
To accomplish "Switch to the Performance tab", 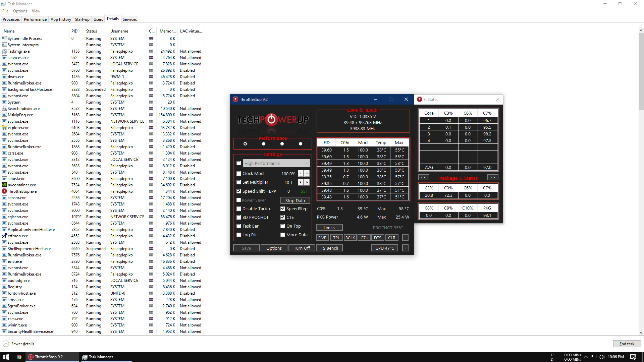I will click(35, 19).
